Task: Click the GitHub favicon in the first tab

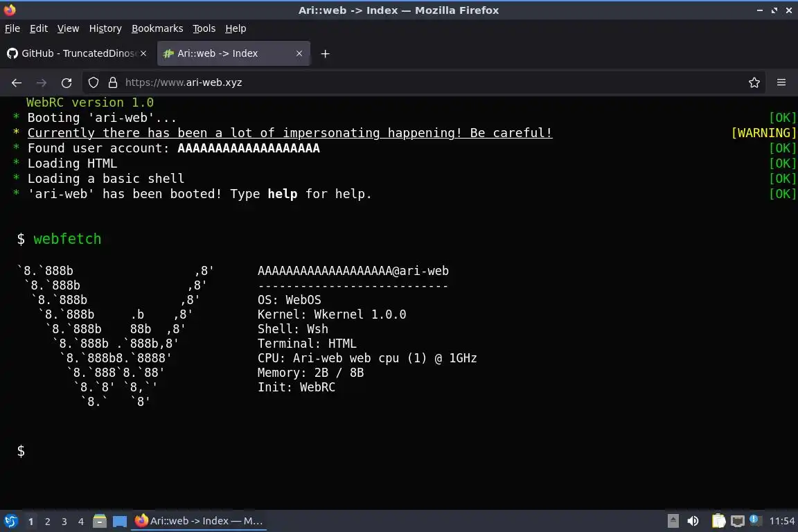Action: point(12,53)
